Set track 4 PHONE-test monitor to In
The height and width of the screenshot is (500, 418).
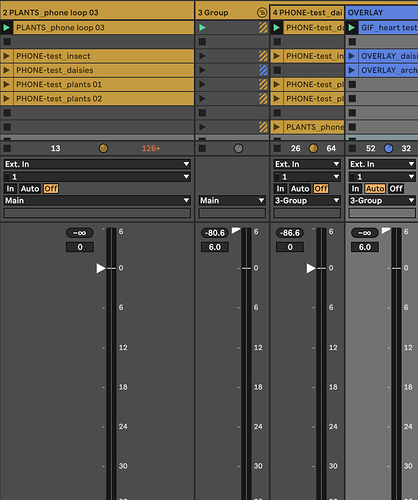(280, 189)
